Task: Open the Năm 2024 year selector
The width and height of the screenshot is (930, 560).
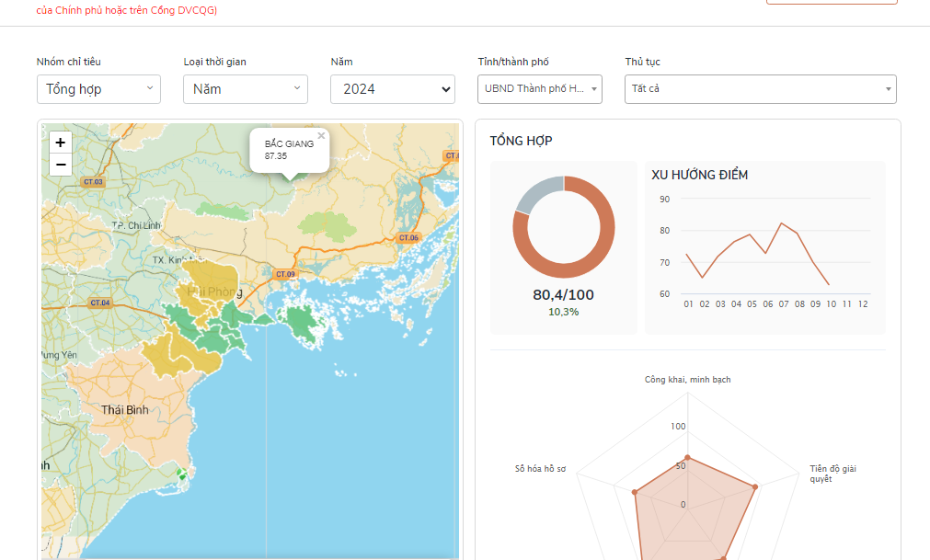Action: (393, 89)
